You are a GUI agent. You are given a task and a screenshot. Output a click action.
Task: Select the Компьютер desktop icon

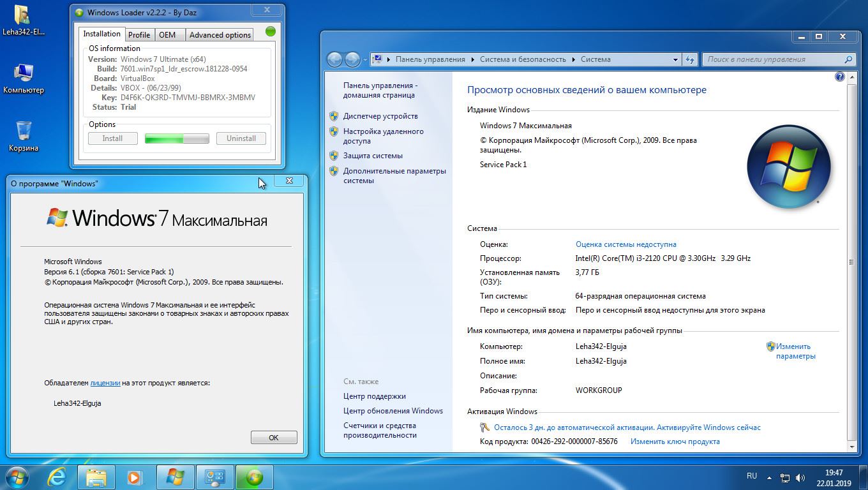point(24,78)
